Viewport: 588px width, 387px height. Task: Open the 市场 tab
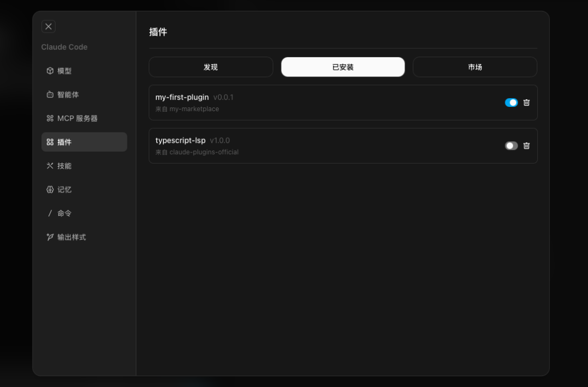coord(475,67)
